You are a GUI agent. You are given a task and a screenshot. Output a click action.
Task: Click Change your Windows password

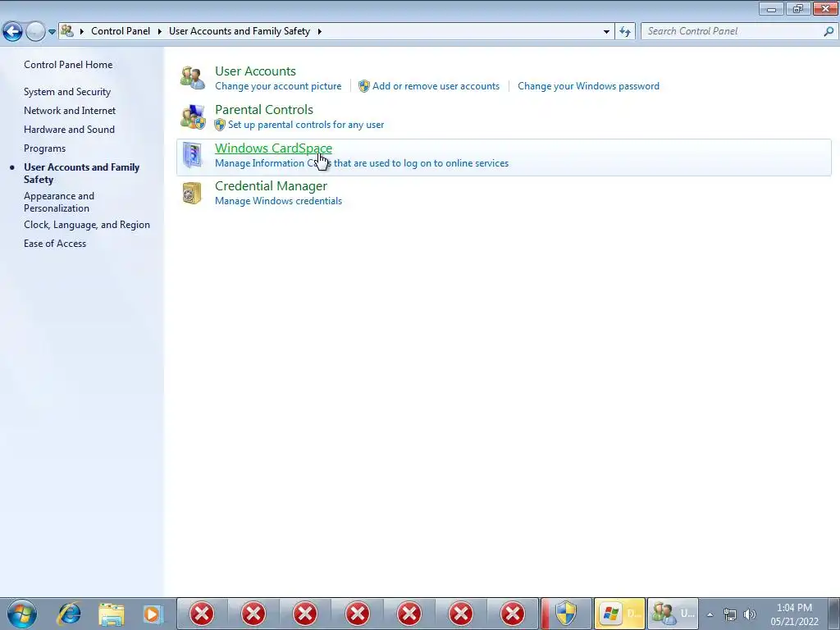[x=588, y=85]
